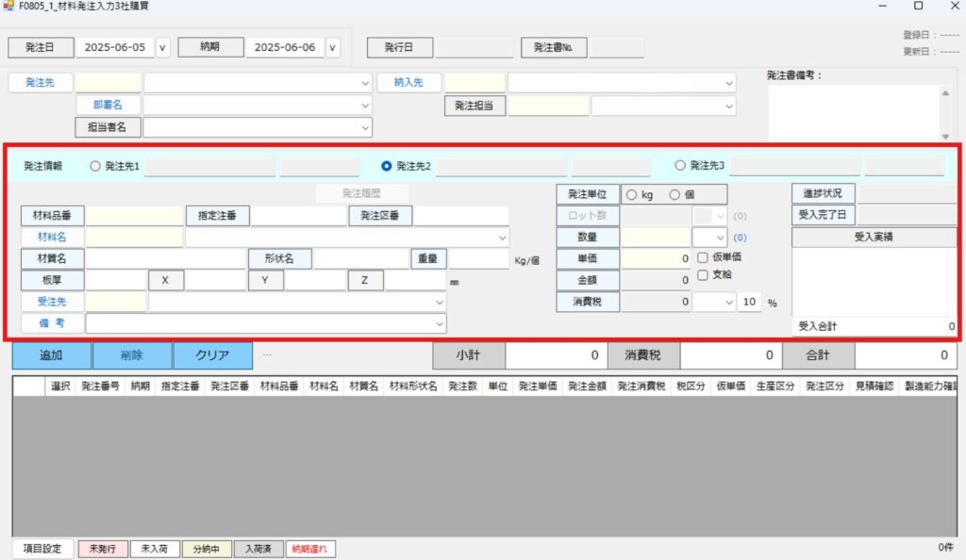
Task: Click the 未発行 pink status legend
Action: pyautogui.click(x=102, y=549)
